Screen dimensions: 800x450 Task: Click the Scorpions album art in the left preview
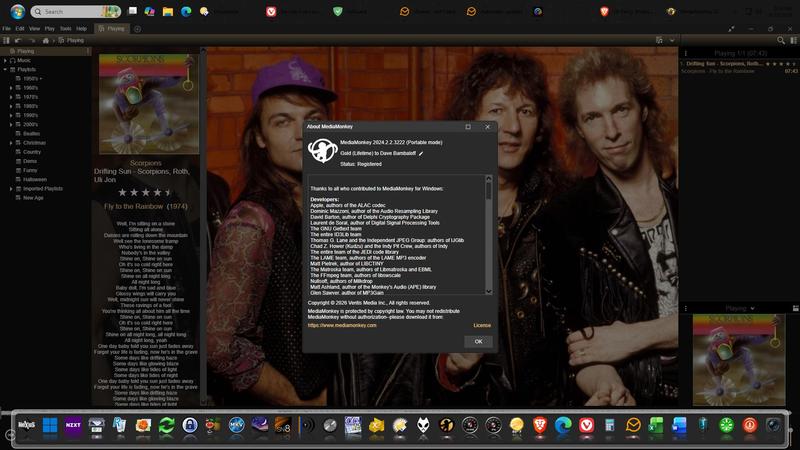click(149, 104)
